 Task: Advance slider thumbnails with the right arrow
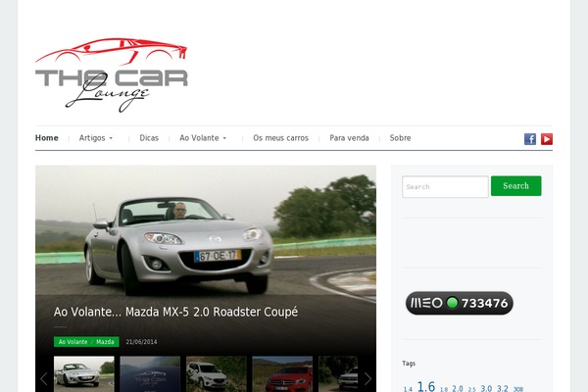(367, 378)
